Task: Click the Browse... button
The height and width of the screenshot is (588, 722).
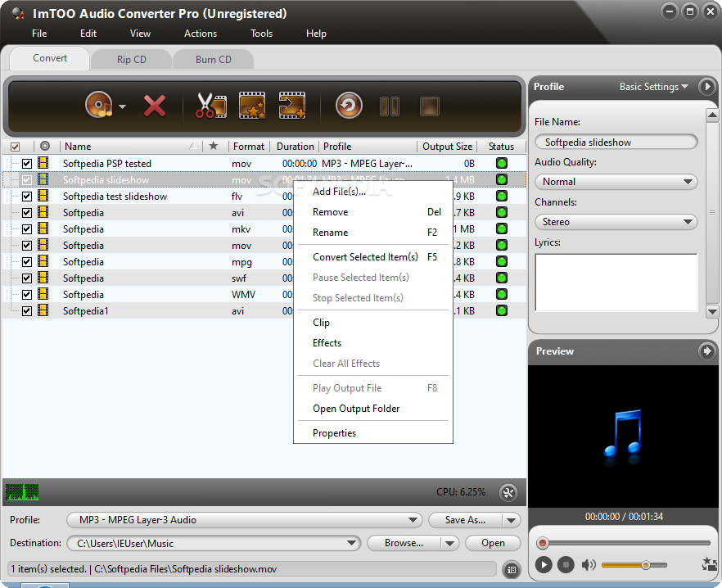Action: (404, 543)
